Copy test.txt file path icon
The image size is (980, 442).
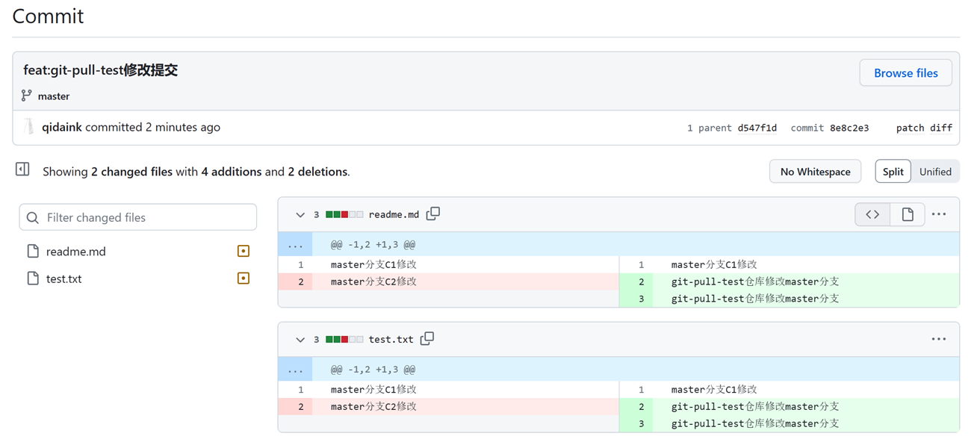click(427, 339)
